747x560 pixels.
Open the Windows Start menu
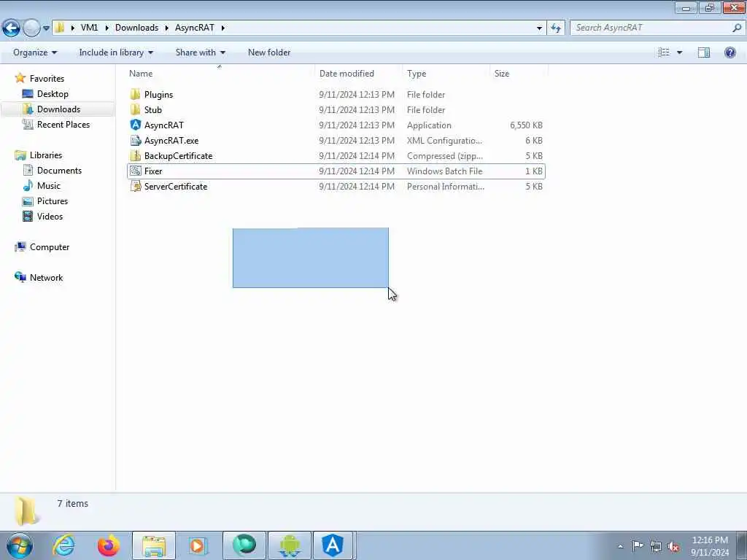click(20, 545)
